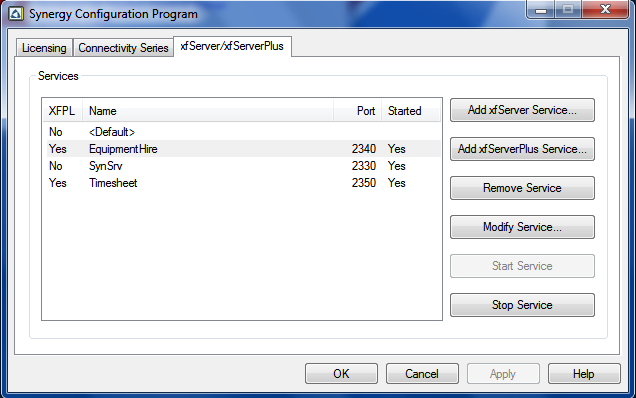636x398 pixels.
Task: Minimize the Synergy Configuration Program window
Action: tap(541, 10)
